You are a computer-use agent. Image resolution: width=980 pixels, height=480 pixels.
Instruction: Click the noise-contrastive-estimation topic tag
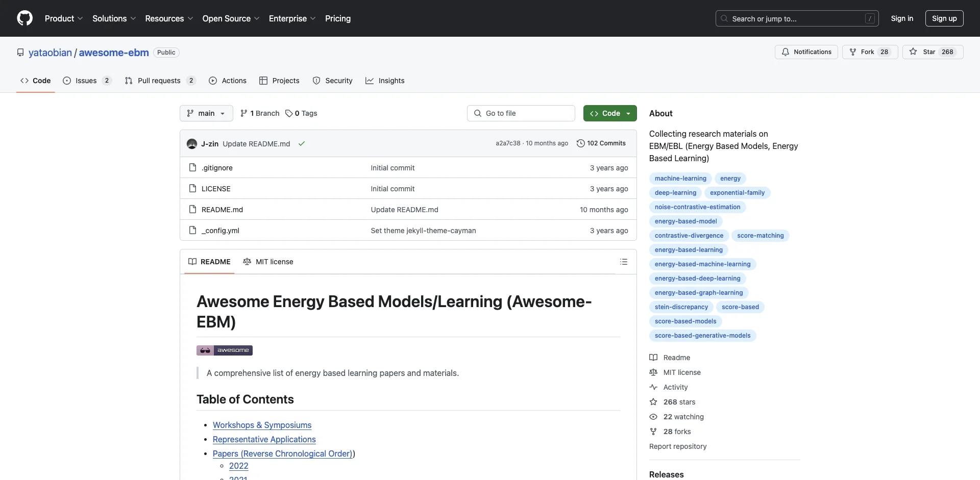pos(697,207)
